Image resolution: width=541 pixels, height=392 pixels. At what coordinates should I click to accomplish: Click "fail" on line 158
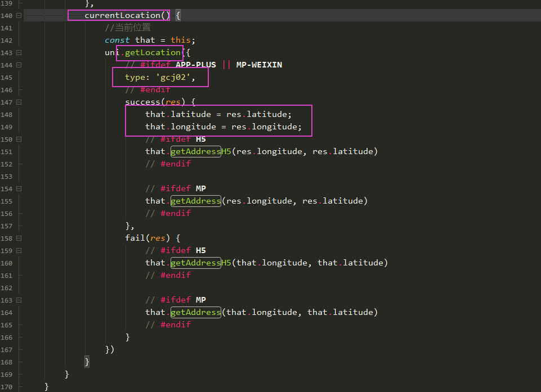(x=135, y=238)
